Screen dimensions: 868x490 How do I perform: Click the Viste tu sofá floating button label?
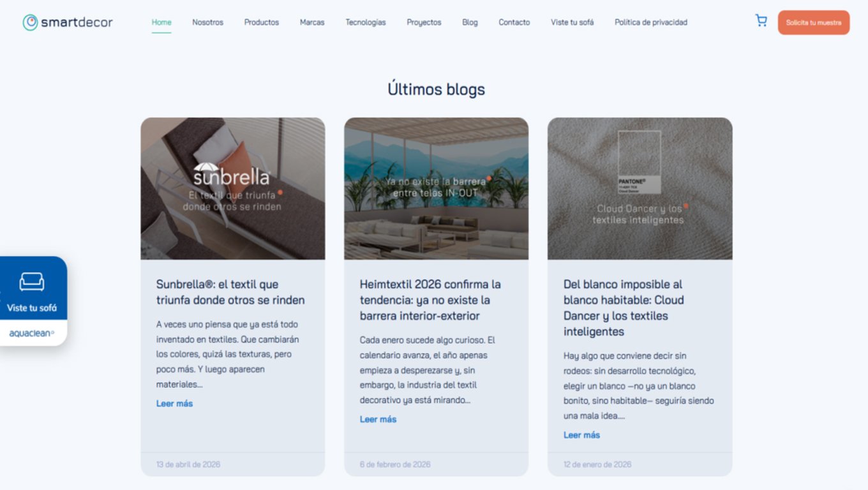click(32, 308)
